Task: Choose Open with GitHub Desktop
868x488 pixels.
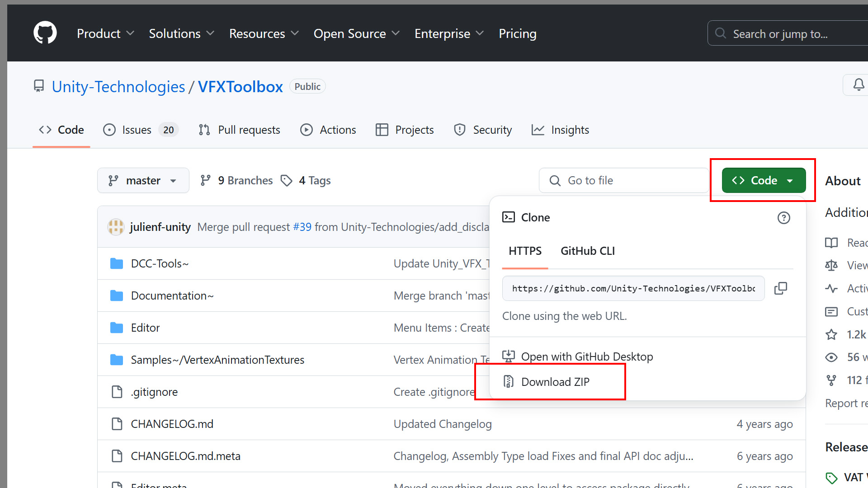Action: pos(586,357)
